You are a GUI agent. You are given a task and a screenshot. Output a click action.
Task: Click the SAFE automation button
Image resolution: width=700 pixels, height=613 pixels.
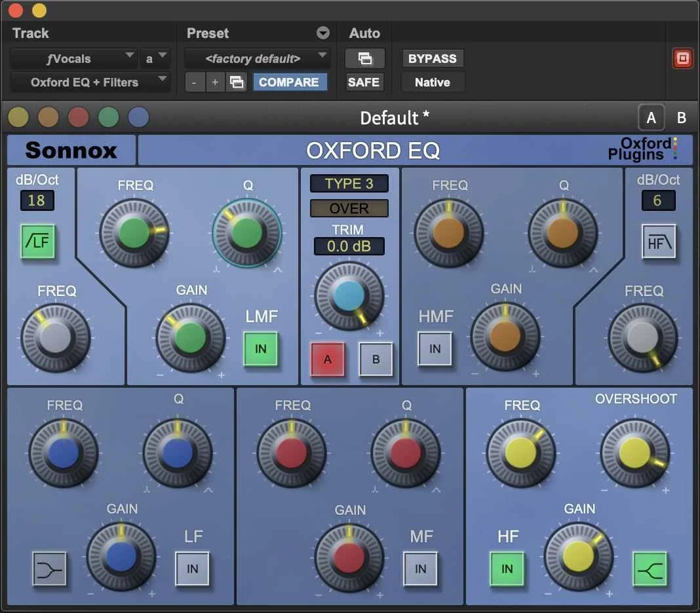click(364, 82)
